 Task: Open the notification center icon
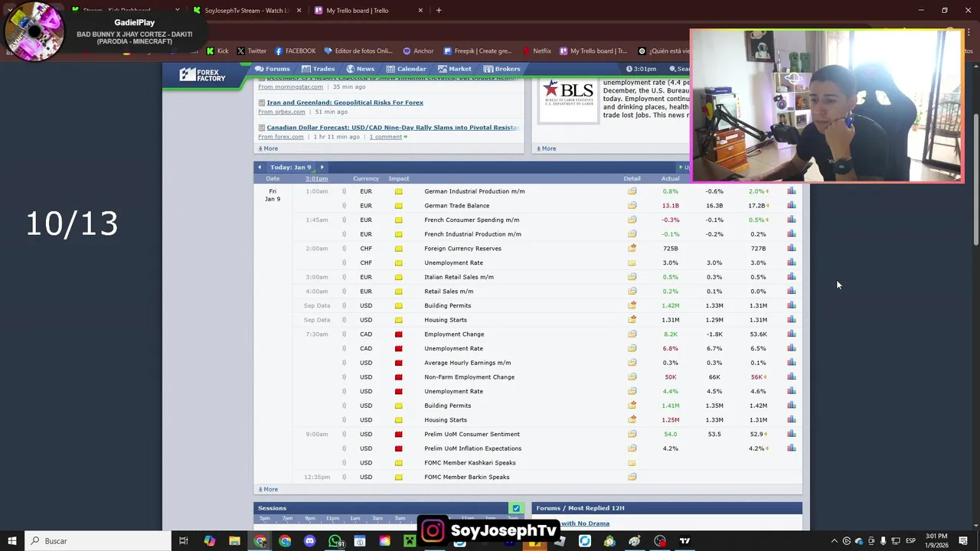[963, 541]
